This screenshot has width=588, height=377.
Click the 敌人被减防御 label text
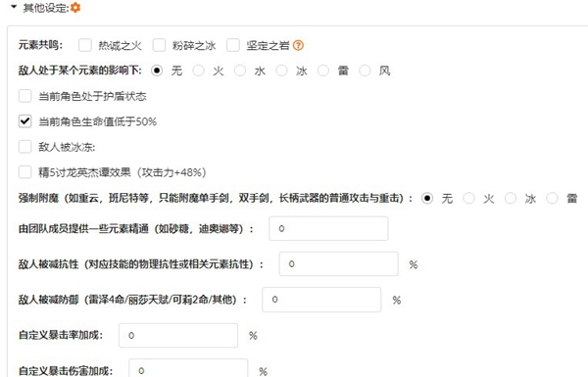[132, 300]
